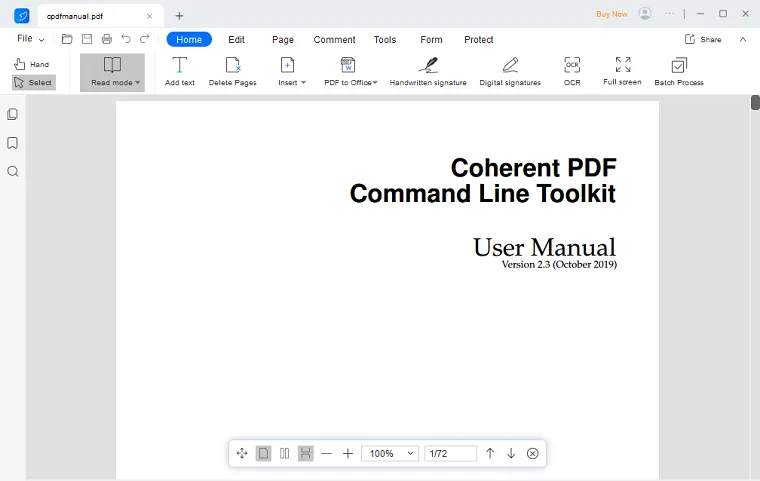The height and width of the screenshot is (481, 760).
Task: Click the Buy Now link
Action: [612, 14]
